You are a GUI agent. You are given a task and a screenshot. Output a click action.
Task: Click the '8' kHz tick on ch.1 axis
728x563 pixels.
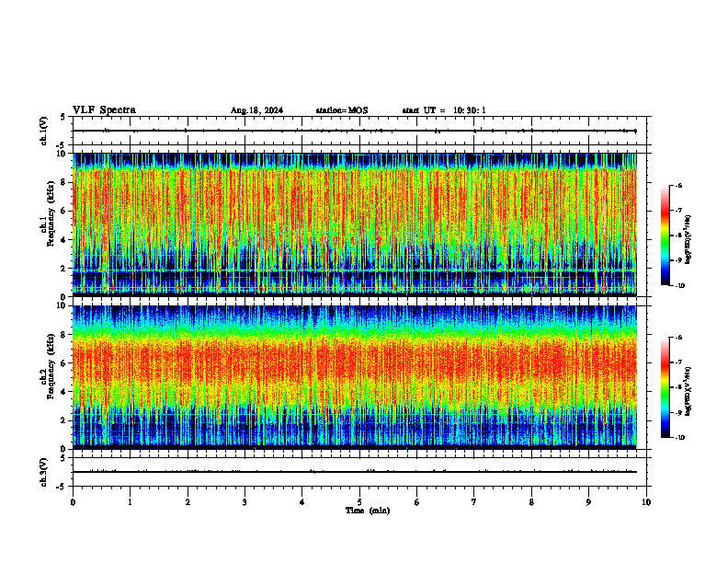(x=64, y=182)
